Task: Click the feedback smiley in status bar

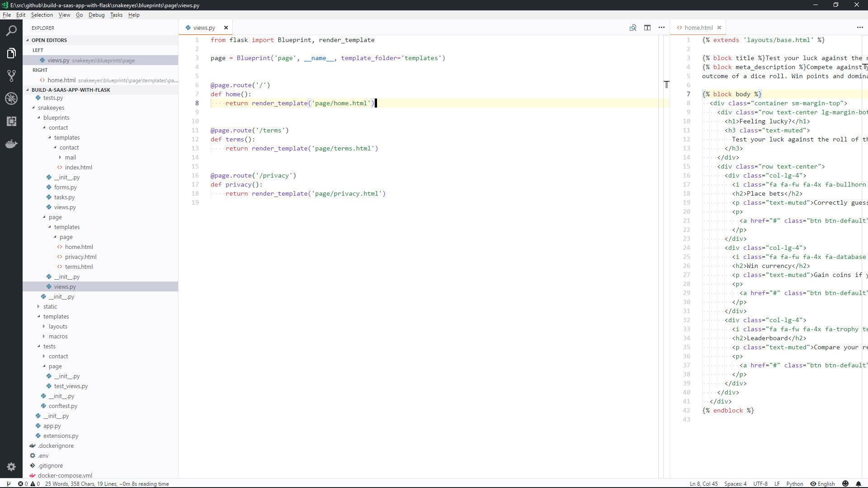Action: click(845, 483)
